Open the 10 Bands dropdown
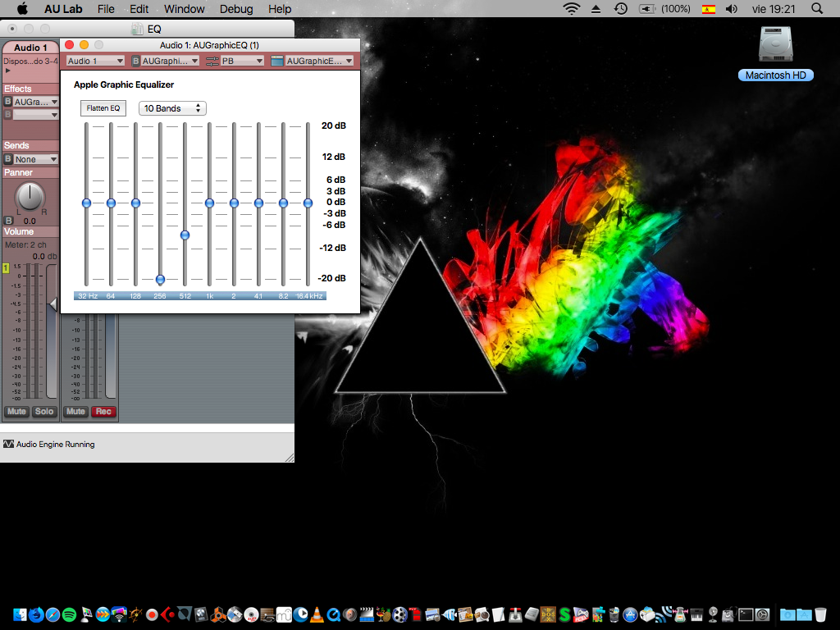 coord(172,108)
